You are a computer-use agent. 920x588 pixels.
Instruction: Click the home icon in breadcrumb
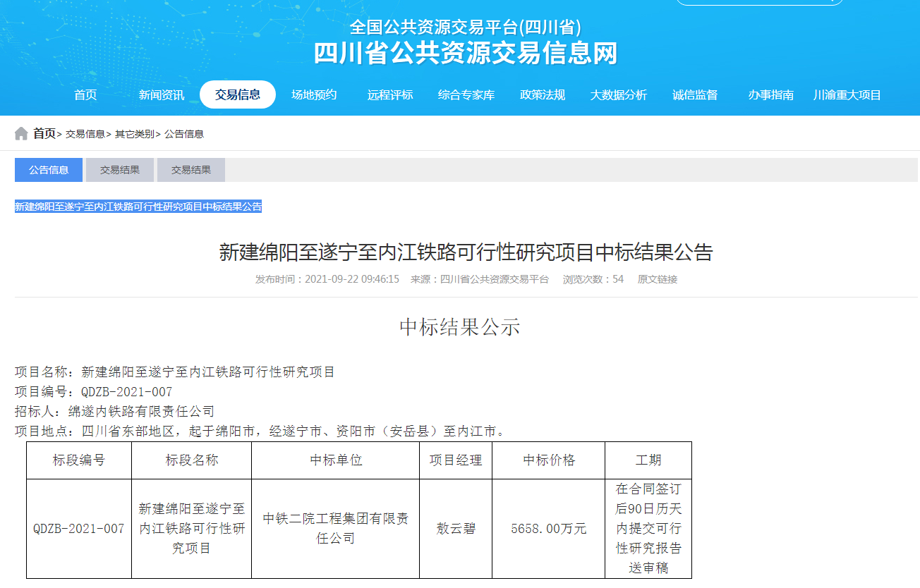pyautogui.click(x=21, y=133)
